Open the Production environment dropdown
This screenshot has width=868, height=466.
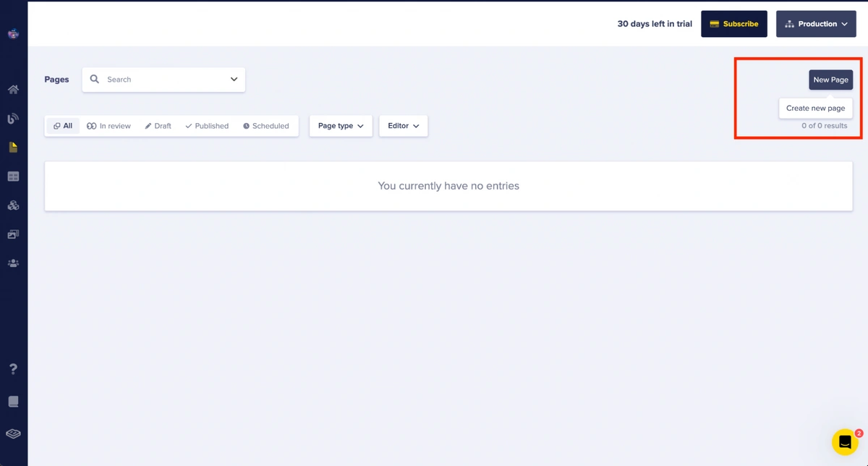[816, 24]
